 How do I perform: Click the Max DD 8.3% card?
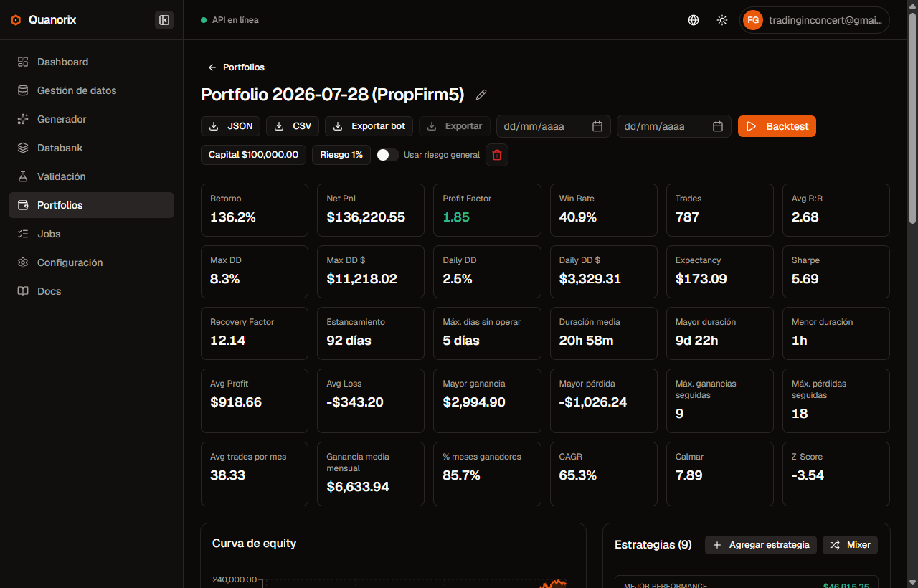point(255,272)
